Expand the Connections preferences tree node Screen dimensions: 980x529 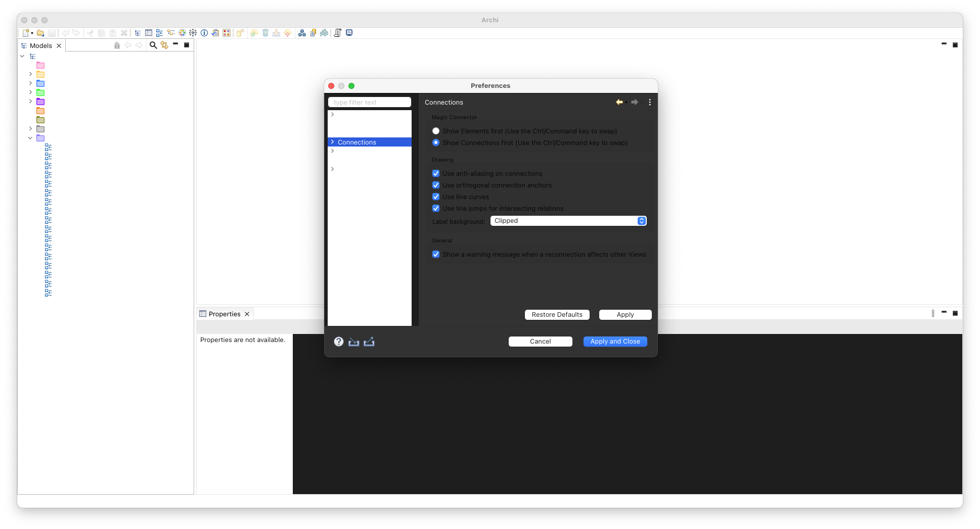[332, 142]
